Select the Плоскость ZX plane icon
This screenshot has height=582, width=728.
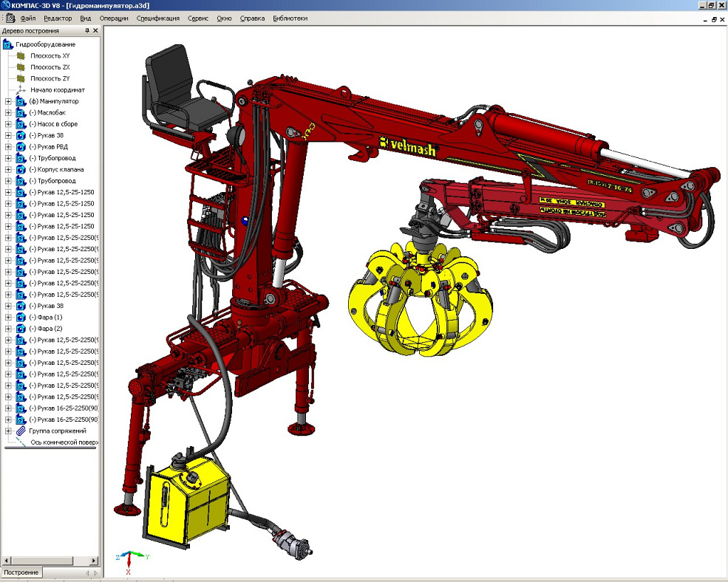pos(21,67)
